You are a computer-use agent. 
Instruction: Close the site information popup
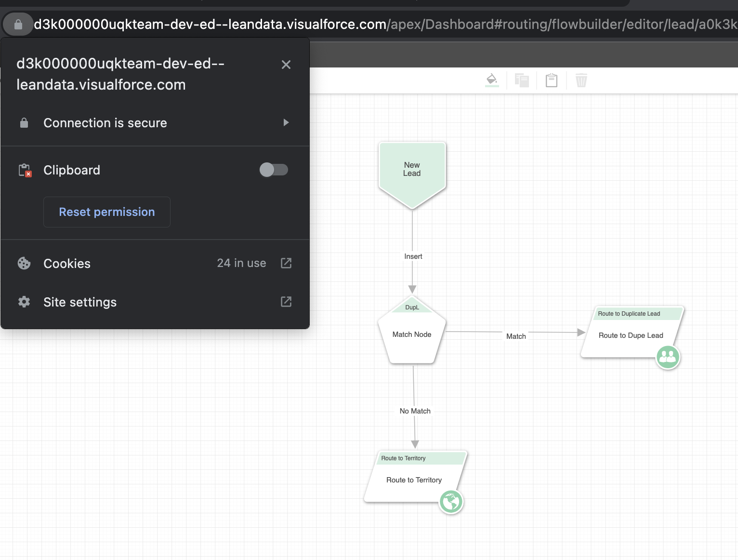coord(286,65)
